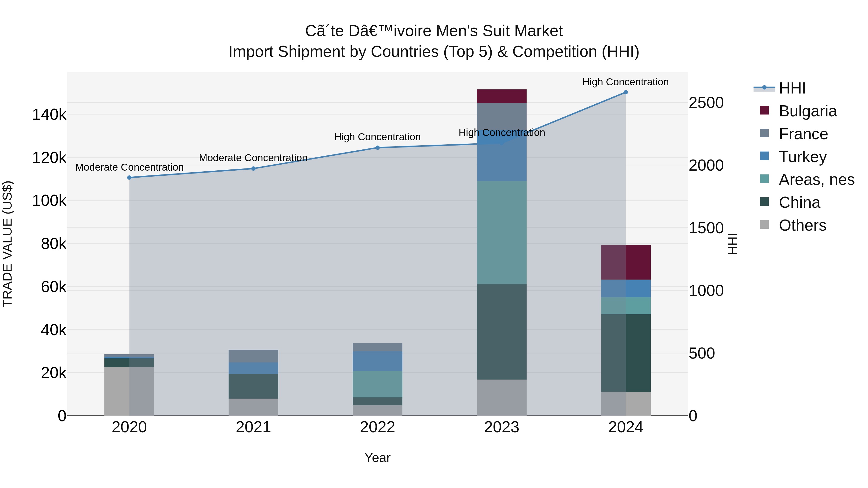This screenshot has height=488, width=868.
Task: Click the Areas, nes teal legend swatch
Action: click(x=765, y=179)
